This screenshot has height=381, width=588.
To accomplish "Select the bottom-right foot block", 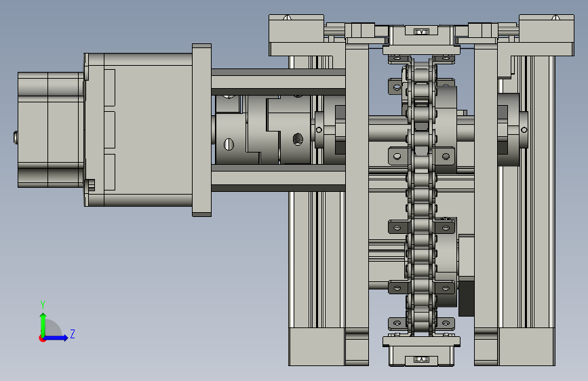I will (x=526, y=346).
